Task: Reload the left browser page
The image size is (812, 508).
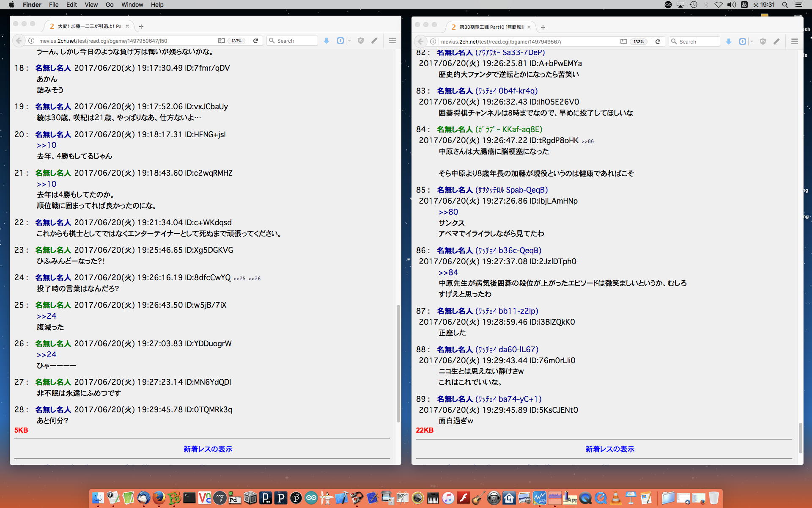Action: click(255, 41)
